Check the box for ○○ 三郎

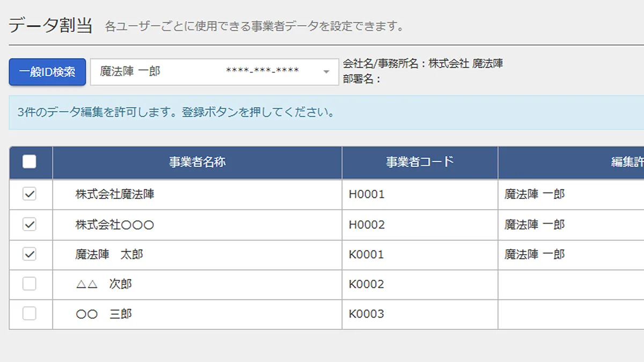pos(30,314)
